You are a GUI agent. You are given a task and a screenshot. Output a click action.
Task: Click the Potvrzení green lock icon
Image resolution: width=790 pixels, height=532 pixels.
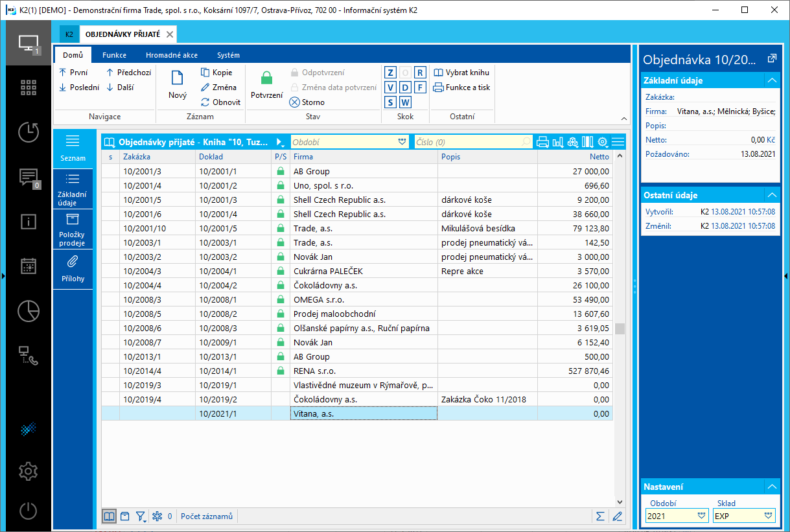click(266, 79)
